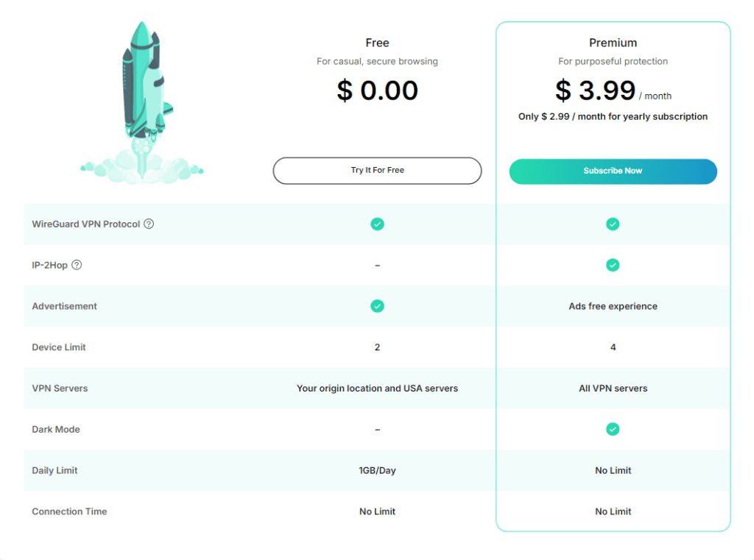Click the Ads free experience text
This screenshot has width=754, height=560.
613,306
